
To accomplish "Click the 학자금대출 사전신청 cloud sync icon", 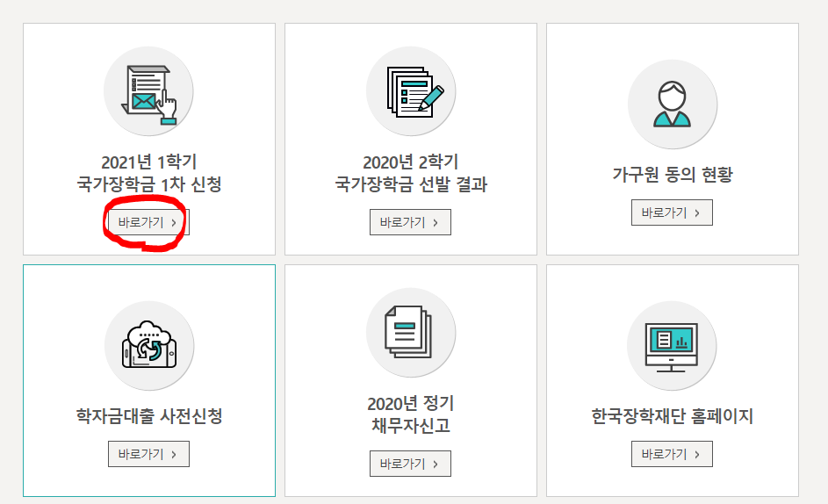I will click(x=149, y=345).
